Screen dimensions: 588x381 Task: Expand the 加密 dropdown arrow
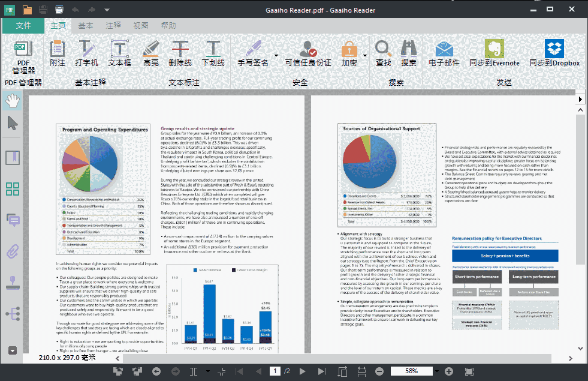pyautogui.click(x=365, y=56)
